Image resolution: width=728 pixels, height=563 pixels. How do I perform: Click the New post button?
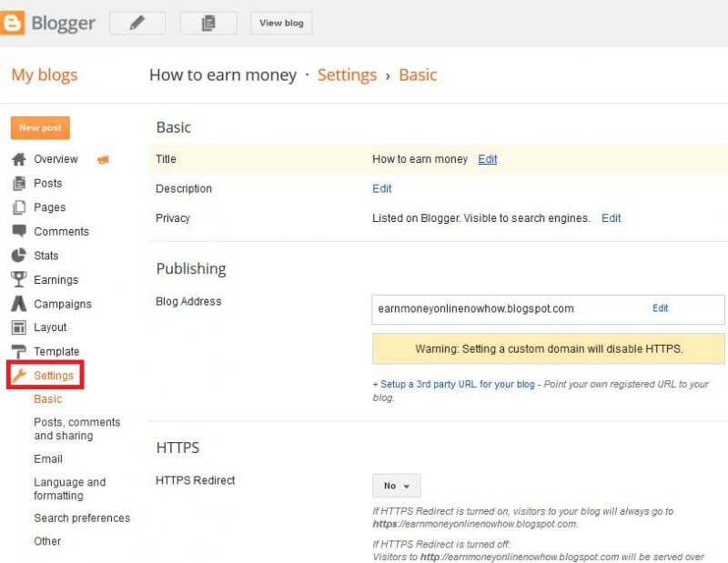[x=40, y=127]
